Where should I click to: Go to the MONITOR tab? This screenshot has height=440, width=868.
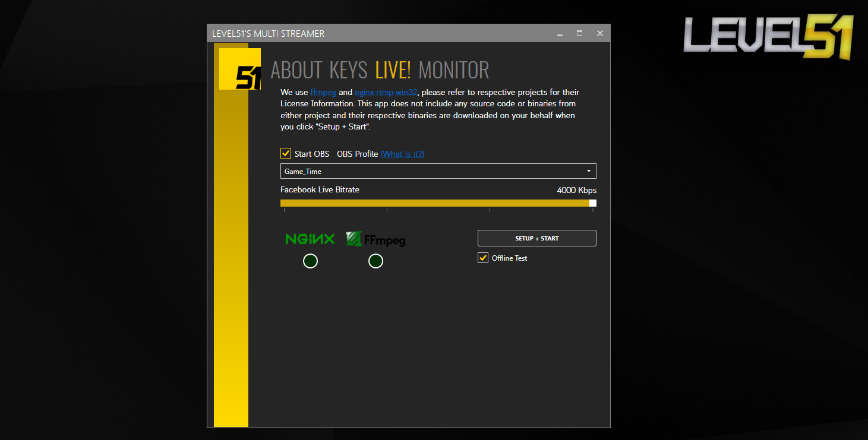(454, 70)
